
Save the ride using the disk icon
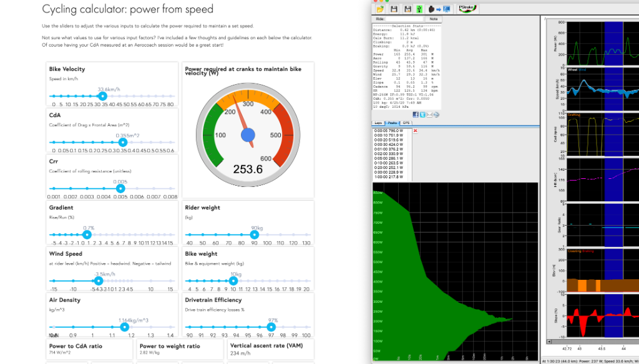pyautogui.click(x=394, y=9)
